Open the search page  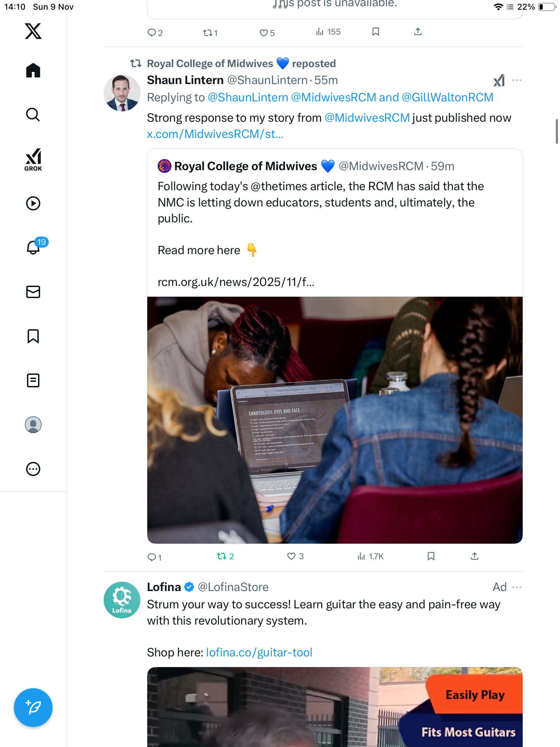(x=33, y=114)
